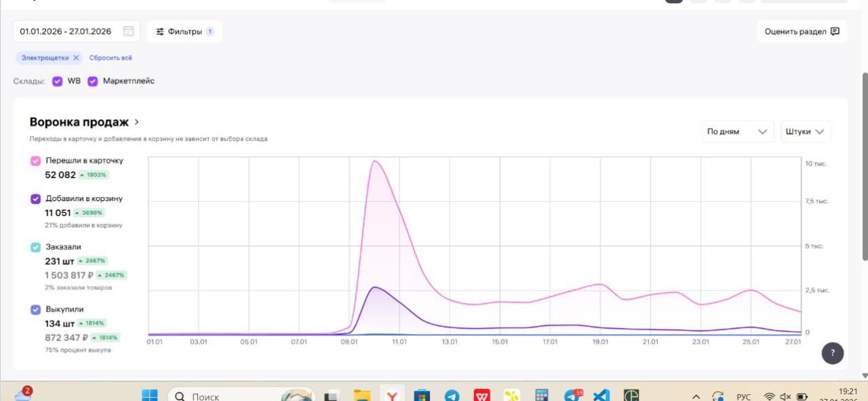Click the 21% добавили в корзину text

[x=83, y=225]
